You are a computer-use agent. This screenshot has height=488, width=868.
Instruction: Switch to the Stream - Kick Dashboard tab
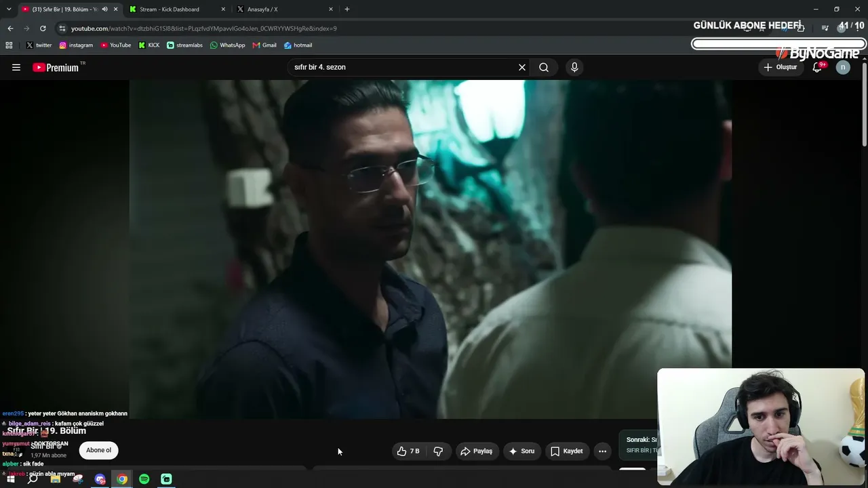click(x=170, y=9)
